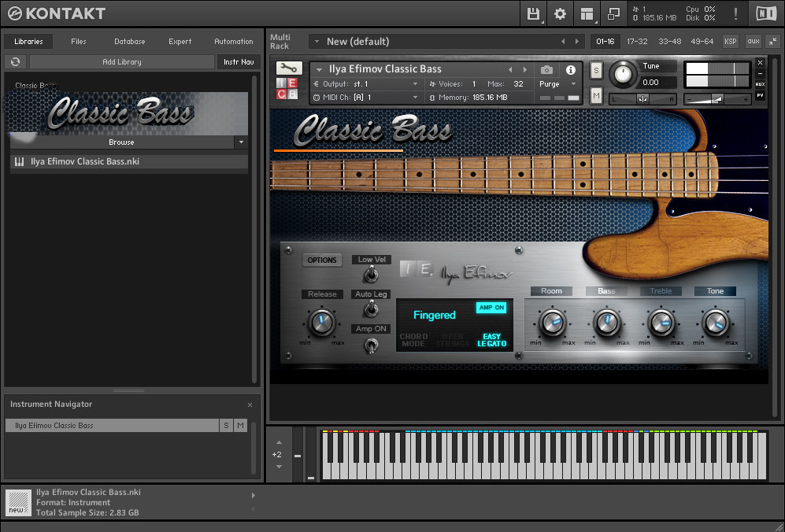Open Kontakt options gear
Screen dimensions: 785x532
(x=561, y=13)
